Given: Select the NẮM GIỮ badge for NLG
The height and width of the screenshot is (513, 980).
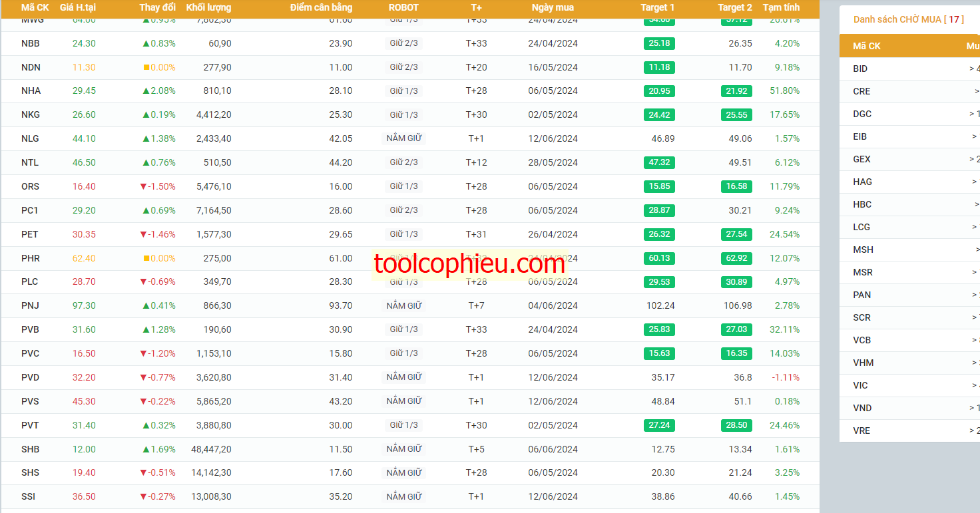Looking at the screenshot, I should point(404,138).
